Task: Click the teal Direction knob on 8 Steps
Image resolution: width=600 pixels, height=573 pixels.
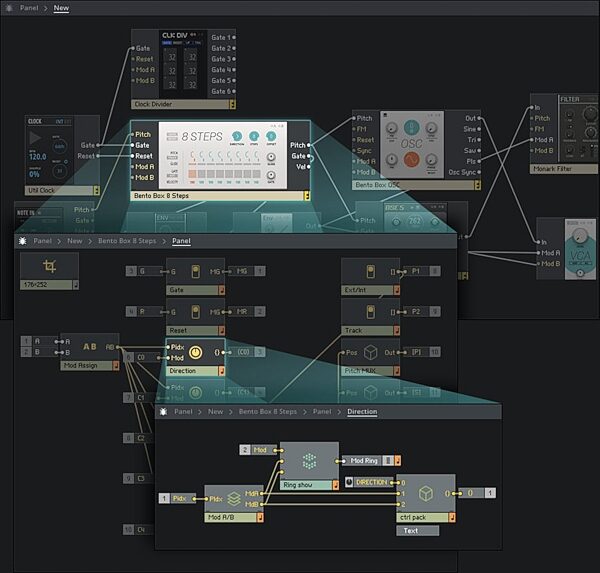Action: (237, 136)
